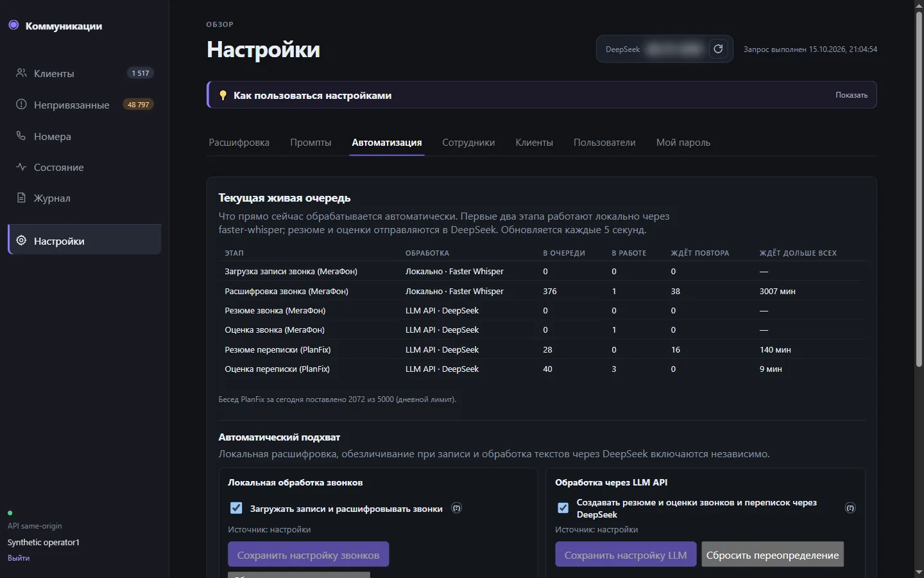
Task: Click the refresh icon next to DeepSeek
Action: (718, 49)
